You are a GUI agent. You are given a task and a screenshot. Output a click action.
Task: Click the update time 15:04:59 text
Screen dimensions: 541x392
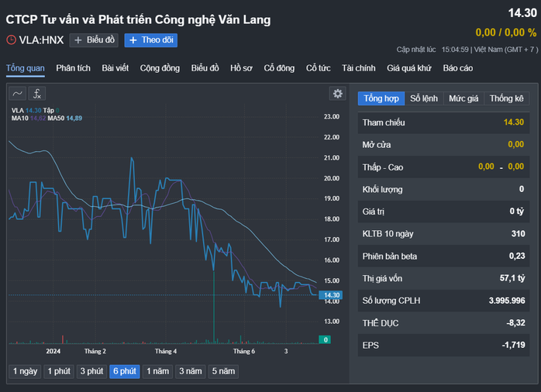[455, 50]
